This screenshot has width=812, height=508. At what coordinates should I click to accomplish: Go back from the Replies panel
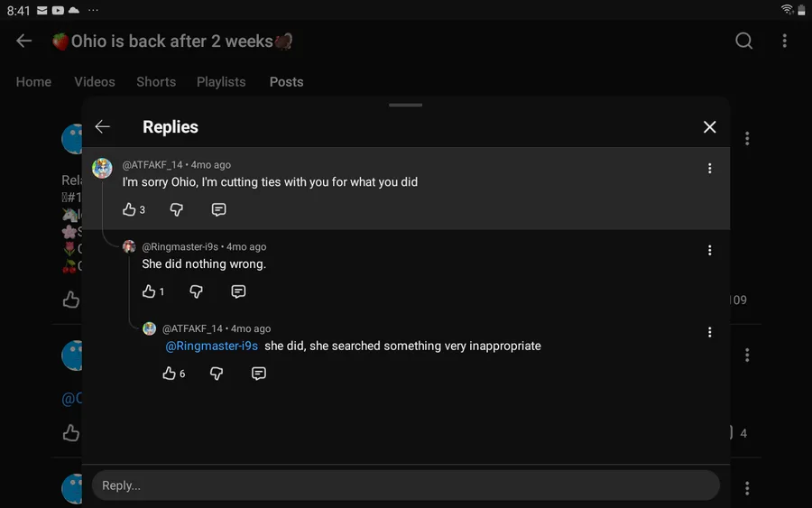pos(103,127)
